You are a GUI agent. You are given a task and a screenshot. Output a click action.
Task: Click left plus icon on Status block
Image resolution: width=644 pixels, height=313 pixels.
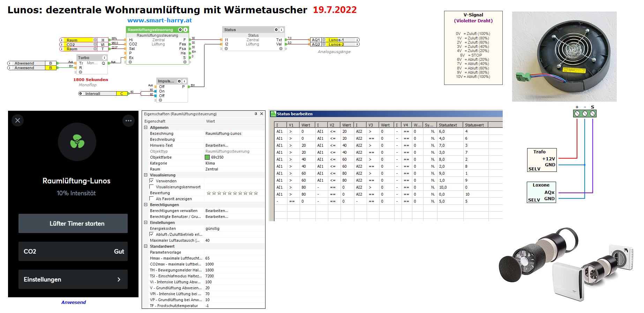tap(226, 49)
